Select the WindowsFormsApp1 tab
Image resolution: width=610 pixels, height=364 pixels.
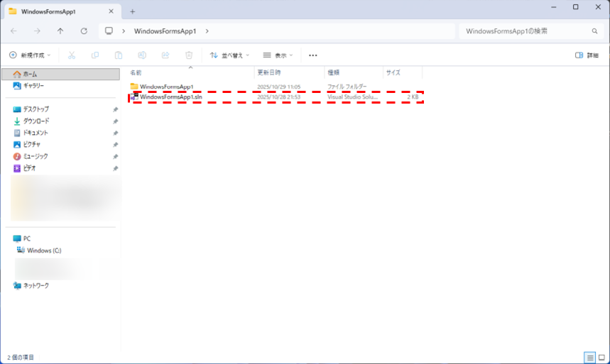pos(57,11)
